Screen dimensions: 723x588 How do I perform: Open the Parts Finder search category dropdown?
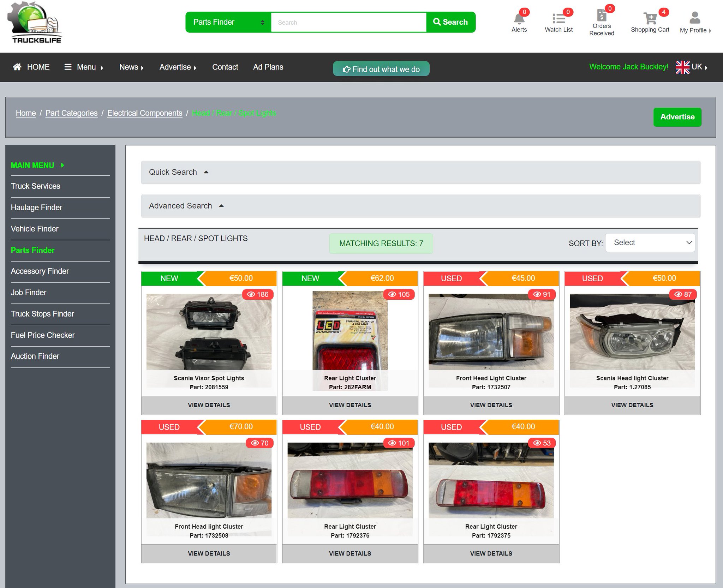pos(228,22)
